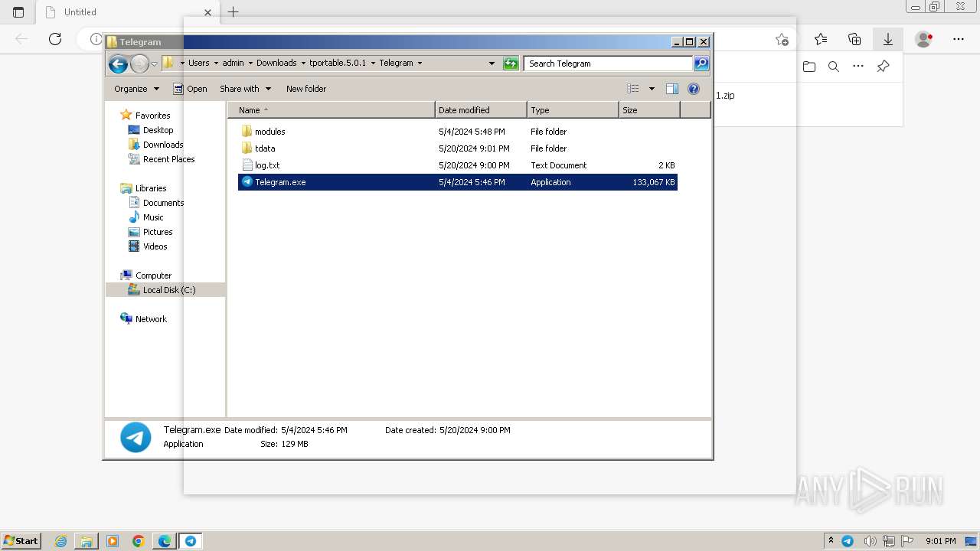This screenshot has height=551, width=980.
Task: Open more options in Edge downloads panel
Action: pyautogui.click(x=858, y=67)
